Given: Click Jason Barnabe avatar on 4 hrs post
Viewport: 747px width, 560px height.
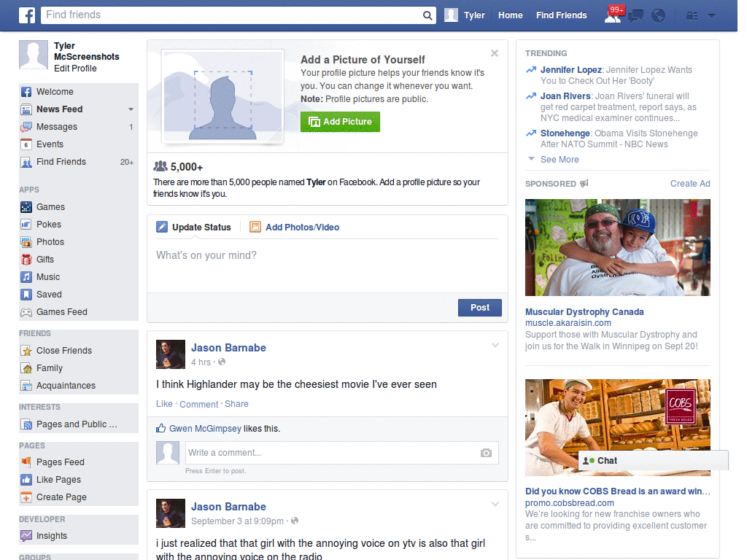Looking at the screenshot, I should coord(171,354).
